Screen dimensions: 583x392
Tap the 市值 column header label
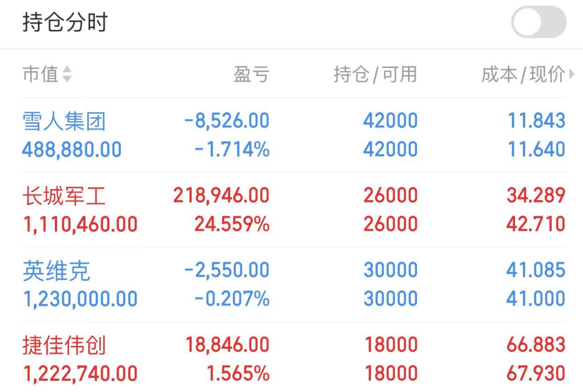tap(40, 74)
